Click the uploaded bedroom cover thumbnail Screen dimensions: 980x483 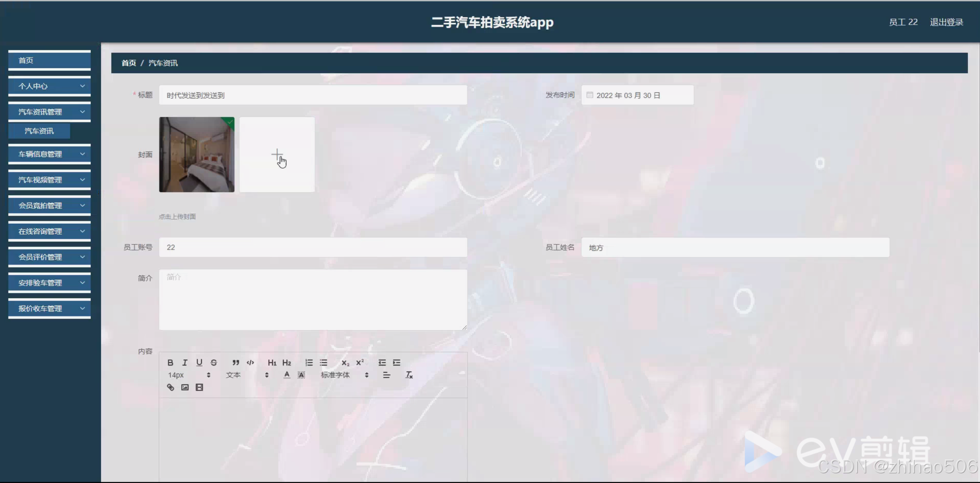[197, 154]
